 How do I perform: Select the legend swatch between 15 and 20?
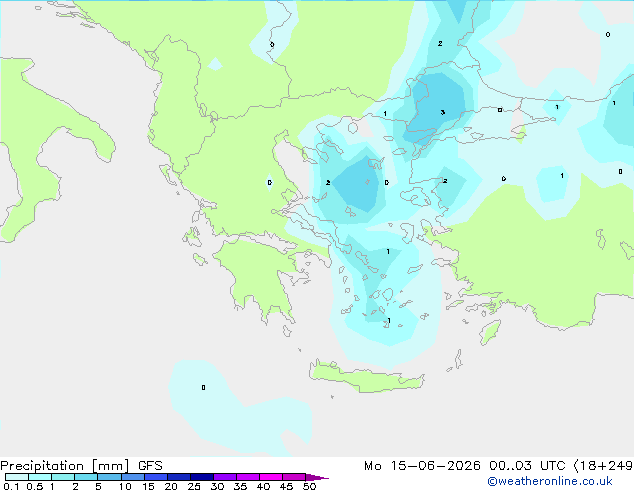click(156, 477)
